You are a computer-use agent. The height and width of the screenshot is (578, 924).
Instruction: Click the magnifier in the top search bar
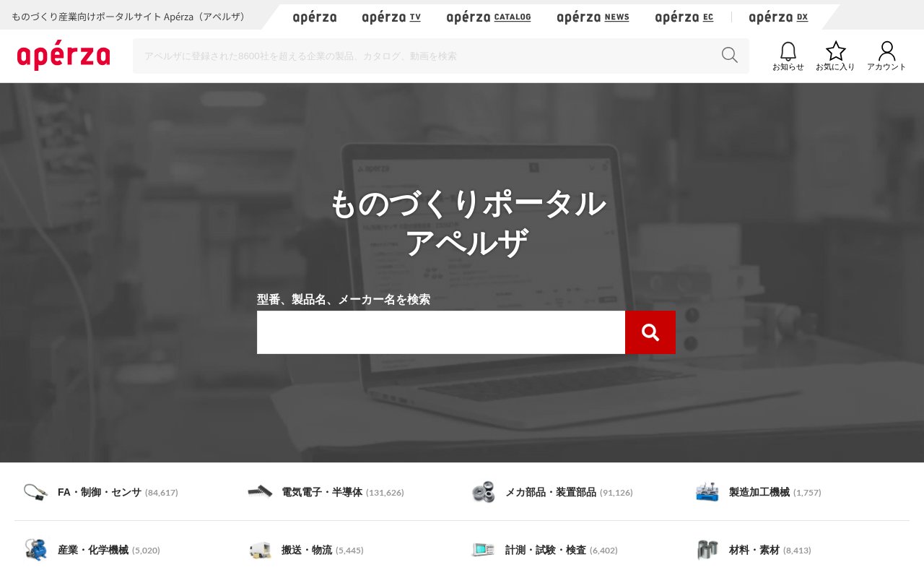click(730, 56)
